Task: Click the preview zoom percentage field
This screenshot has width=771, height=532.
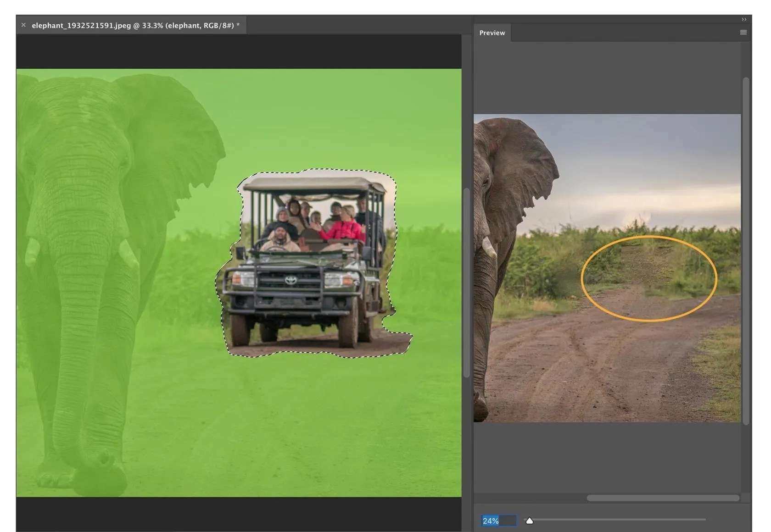Action: coord(498,521)
